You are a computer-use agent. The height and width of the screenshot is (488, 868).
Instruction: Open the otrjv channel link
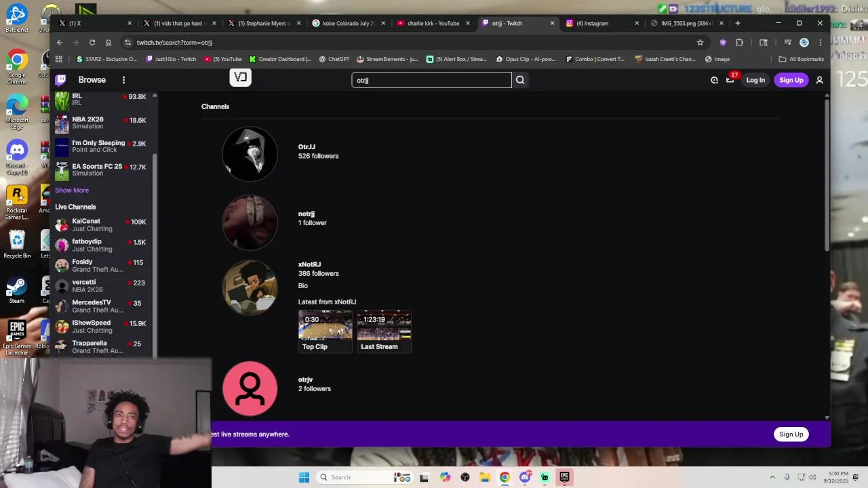[x=305, y=380]
